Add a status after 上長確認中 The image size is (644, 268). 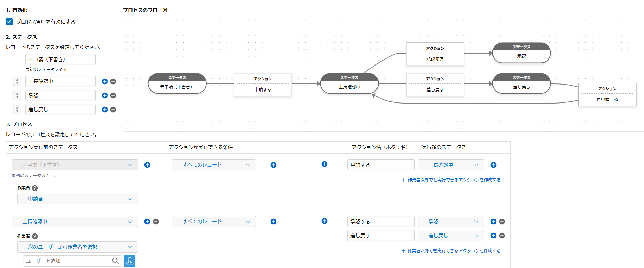tap(105, 81)
